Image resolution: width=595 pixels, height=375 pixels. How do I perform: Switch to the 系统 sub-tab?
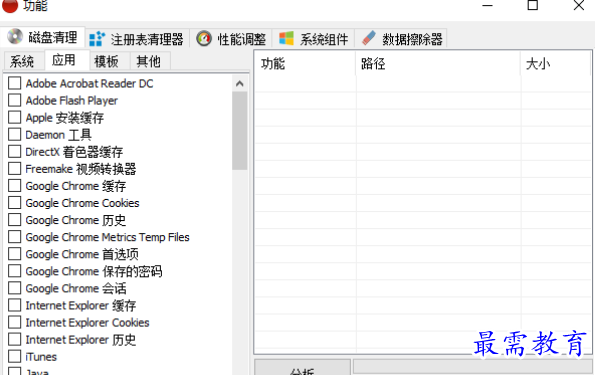coord(23,61)
